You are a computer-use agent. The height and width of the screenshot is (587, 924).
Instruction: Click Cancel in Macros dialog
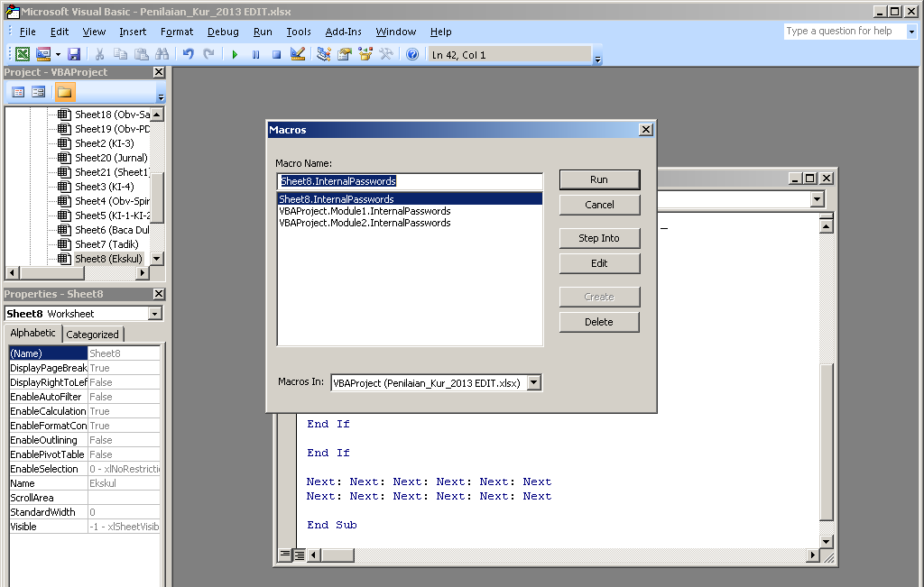coord(599,205)
